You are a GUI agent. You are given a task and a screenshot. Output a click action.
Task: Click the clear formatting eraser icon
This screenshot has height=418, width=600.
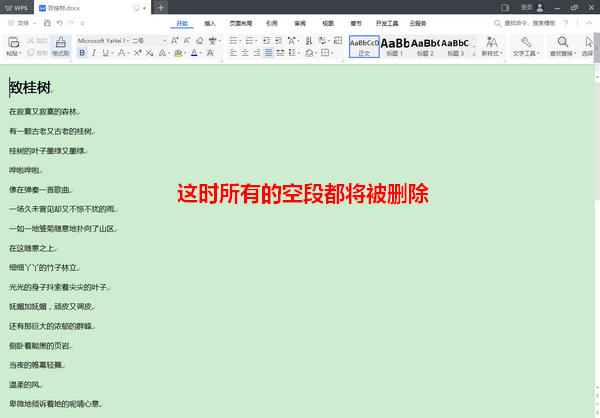pos(201,41)
